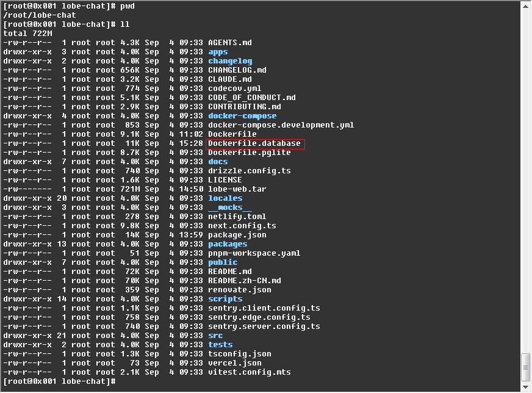The width and height of the screenshot is (532, 393).
Task: Click the Dockerfile.pglite filename
Action: [x=250, y=153]
